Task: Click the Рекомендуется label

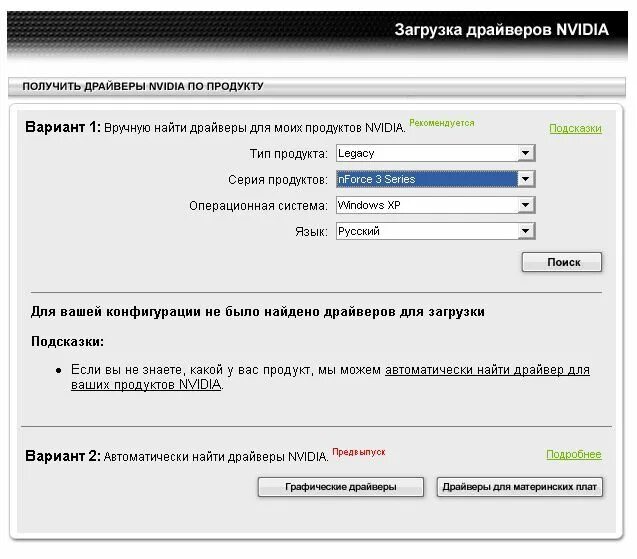Action: (x=442, y=123)
